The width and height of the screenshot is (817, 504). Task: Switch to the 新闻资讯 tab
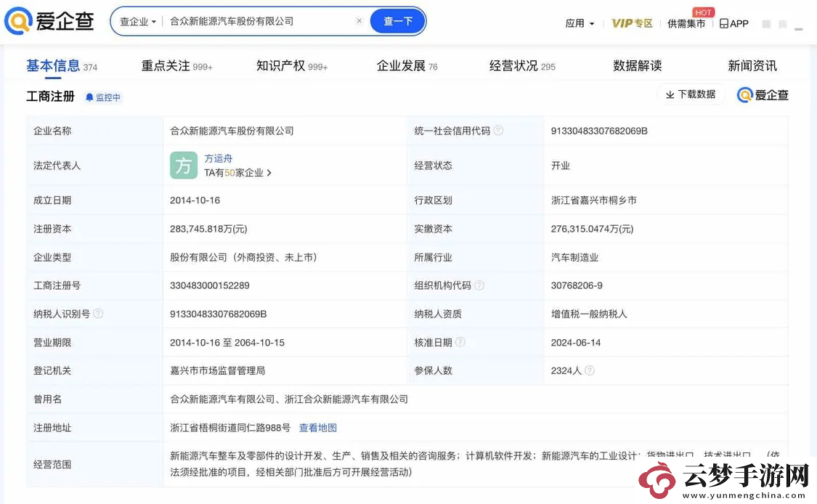coord(752,66)
